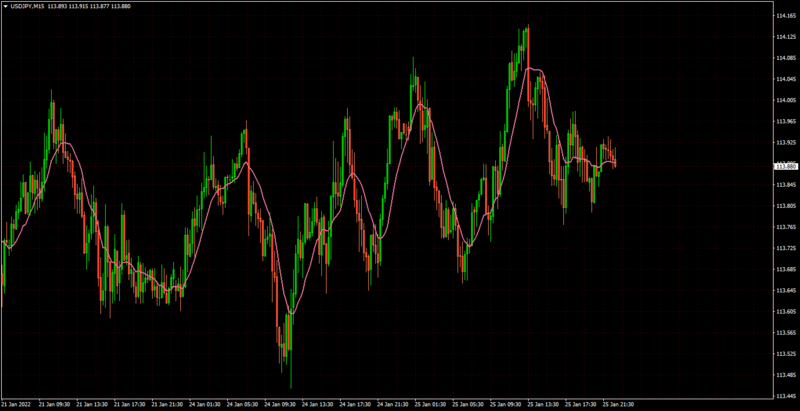The width and height of the screenshot is (800, 411).
Task: Click the 114.165 price axis label
Action: point(785,16)
